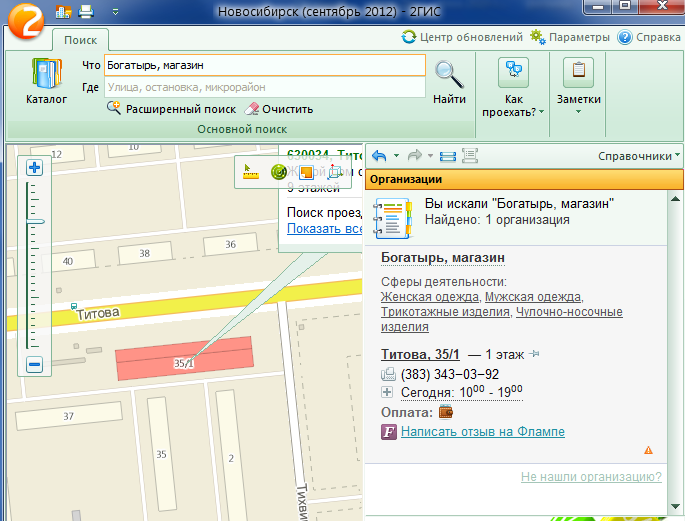Click the phone icon beside (383) 343-03-92
Viewport: 685px width, 521px height.
tap(388, 374)
